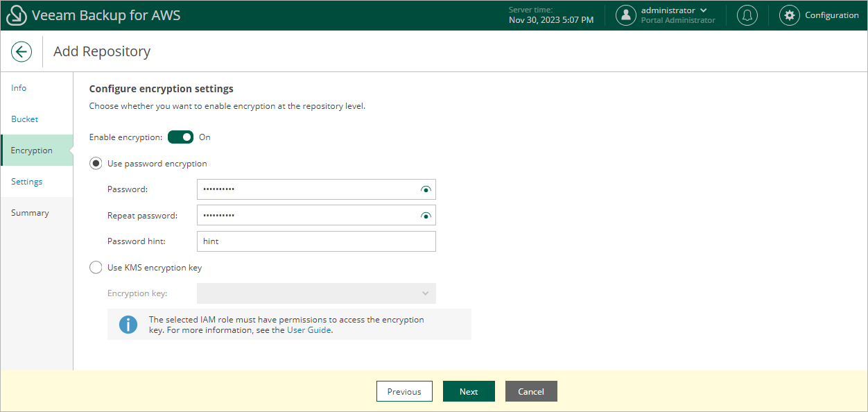
Task: Click the Configuration label in header
Action: click(x=832, y=15)
